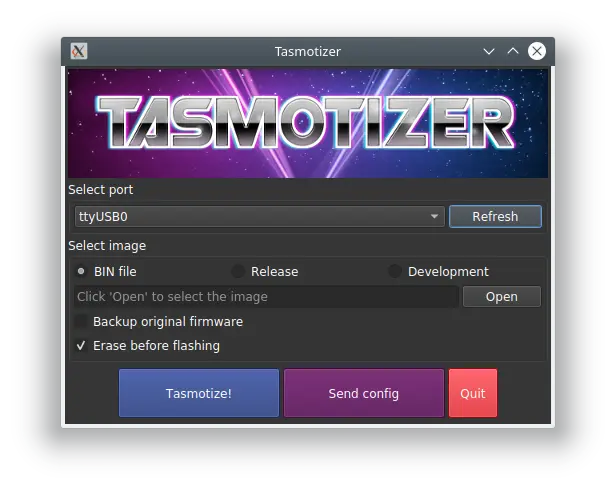This screenshot has height=489, width=616.
Task: Expand the port list using the arrow
Action: (434, 216)
